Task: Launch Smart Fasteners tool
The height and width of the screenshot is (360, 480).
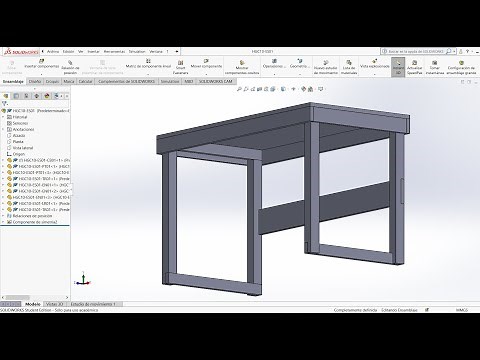Action: [180, 67]
